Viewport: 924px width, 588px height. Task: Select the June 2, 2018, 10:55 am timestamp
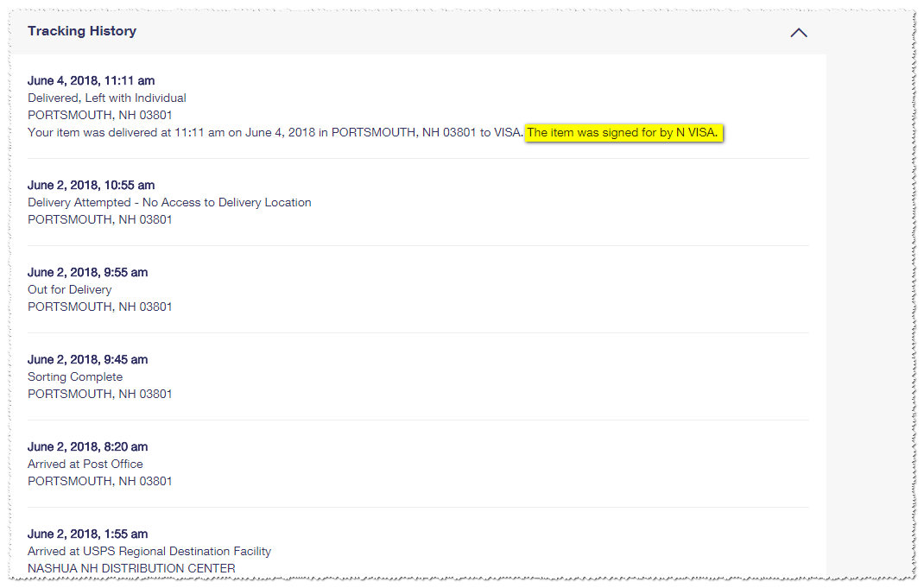[x=92, y=185]
